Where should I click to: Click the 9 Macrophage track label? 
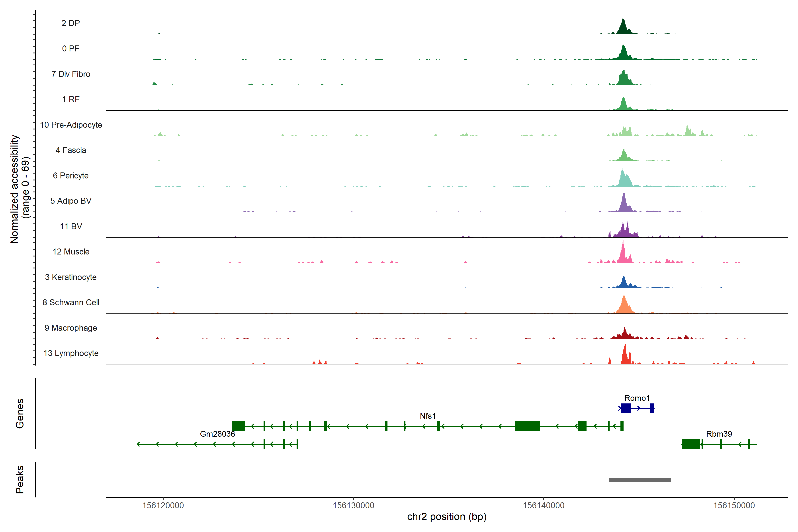click(70, 328)
